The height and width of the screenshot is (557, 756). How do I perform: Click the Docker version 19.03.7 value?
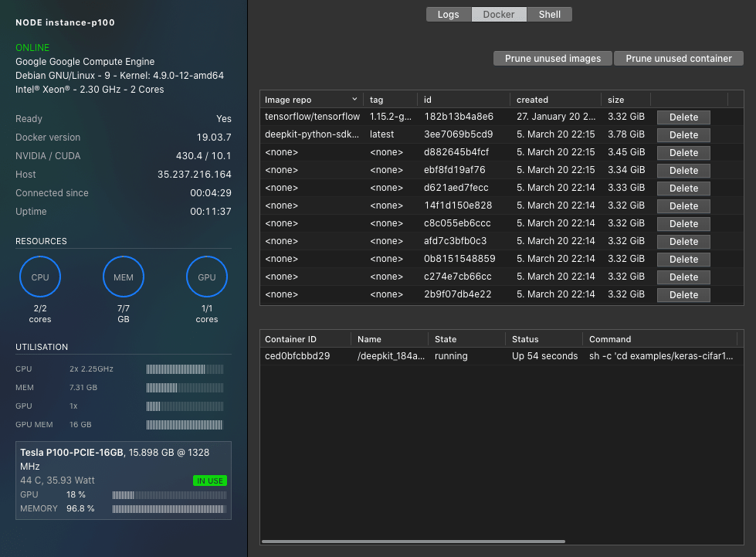[x=214, y=138]
